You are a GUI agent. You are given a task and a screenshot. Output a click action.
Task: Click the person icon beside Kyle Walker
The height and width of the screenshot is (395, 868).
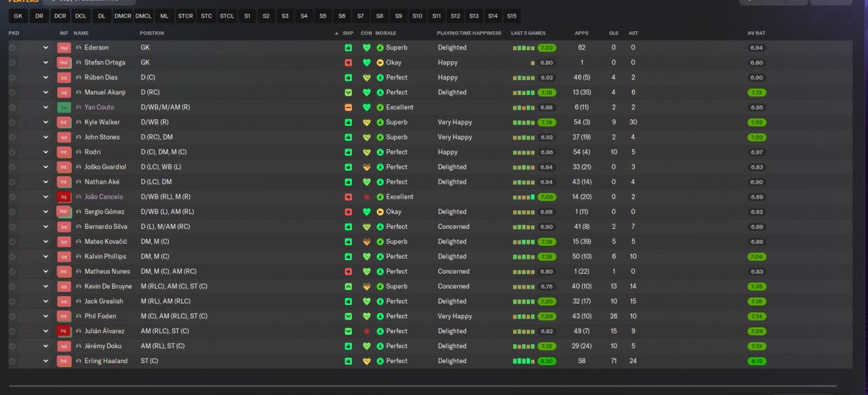[79, 122]
